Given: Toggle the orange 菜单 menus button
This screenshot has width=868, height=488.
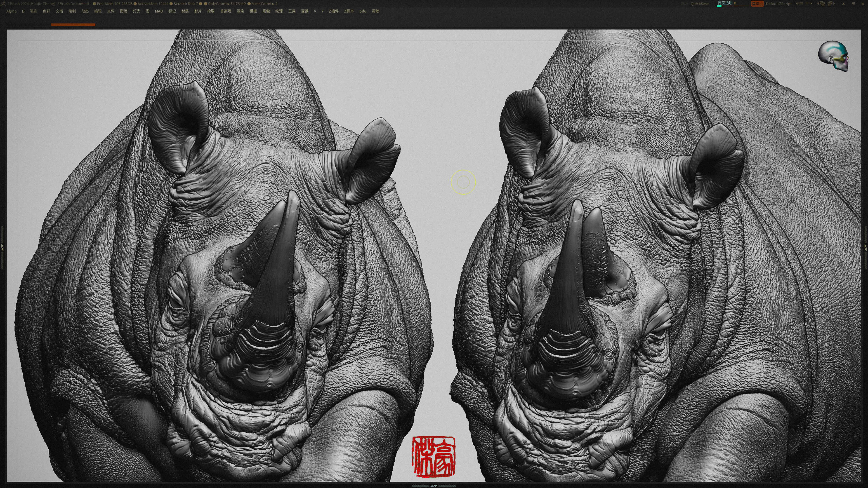Looking at the screenshot, I should point(757,4).
